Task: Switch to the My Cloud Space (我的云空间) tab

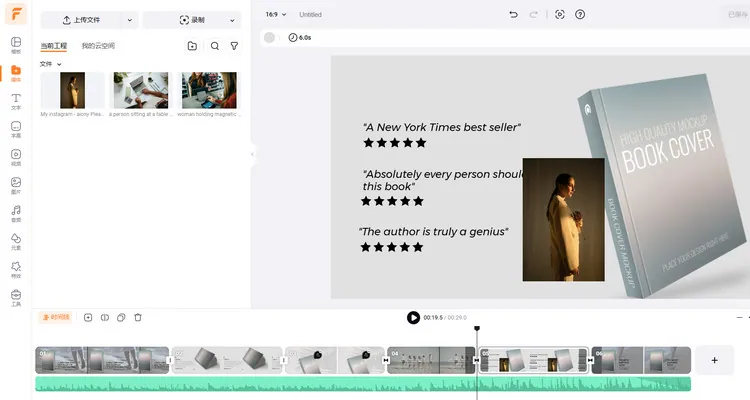Action: (98, 46)
